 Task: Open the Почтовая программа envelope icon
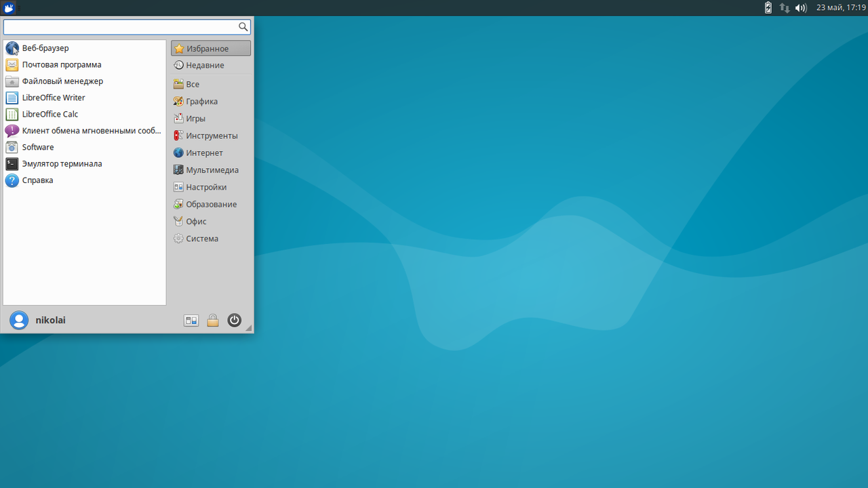coord(12,65)
